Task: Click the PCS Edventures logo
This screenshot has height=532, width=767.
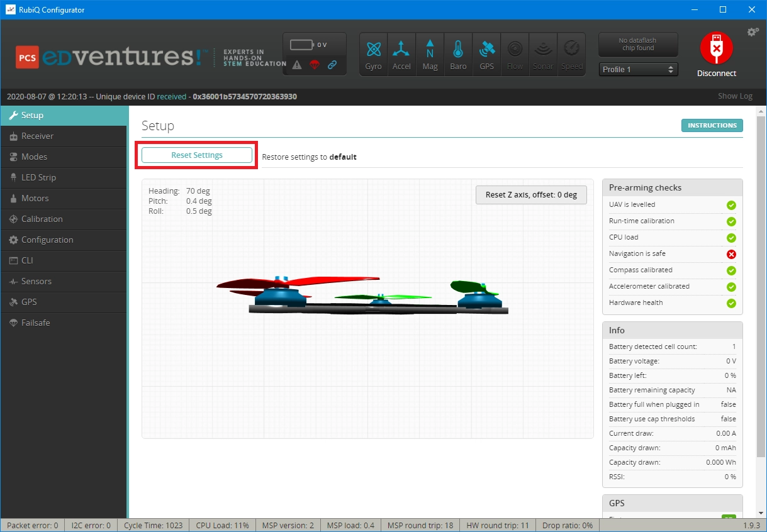Action: coord(151,57)
